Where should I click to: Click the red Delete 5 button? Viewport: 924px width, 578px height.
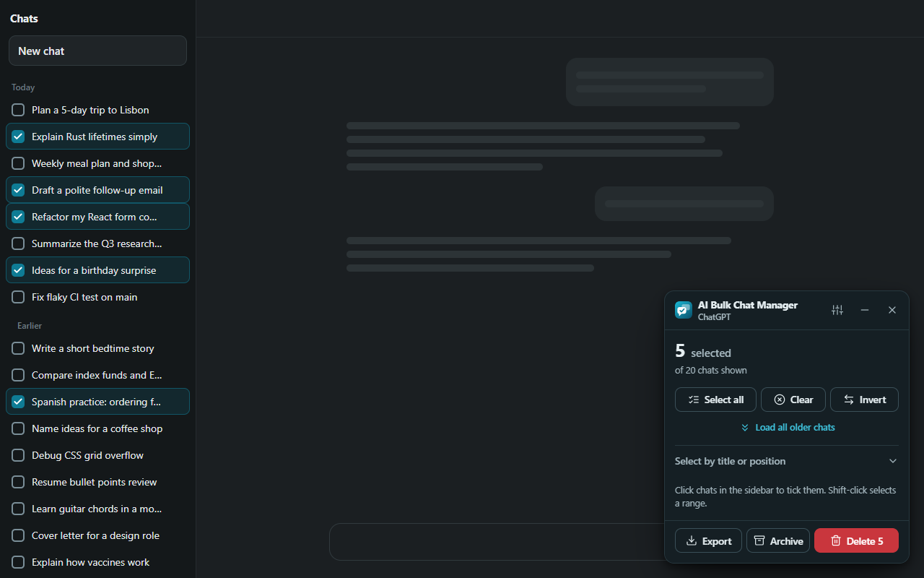[x=856, y=540]
